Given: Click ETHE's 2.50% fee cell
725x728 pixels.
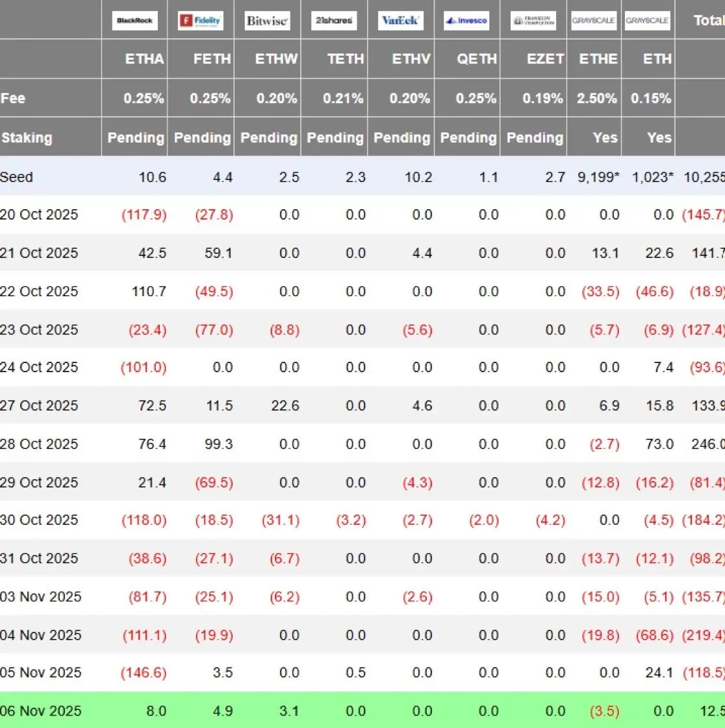Looking at the screenshot, I should point(596,99).
